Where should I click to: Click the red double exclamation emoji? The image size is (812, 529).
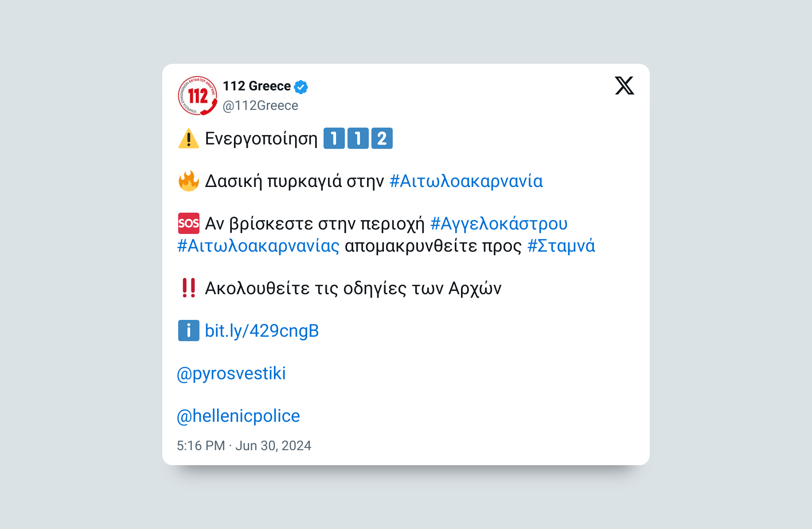click(189, 288)
